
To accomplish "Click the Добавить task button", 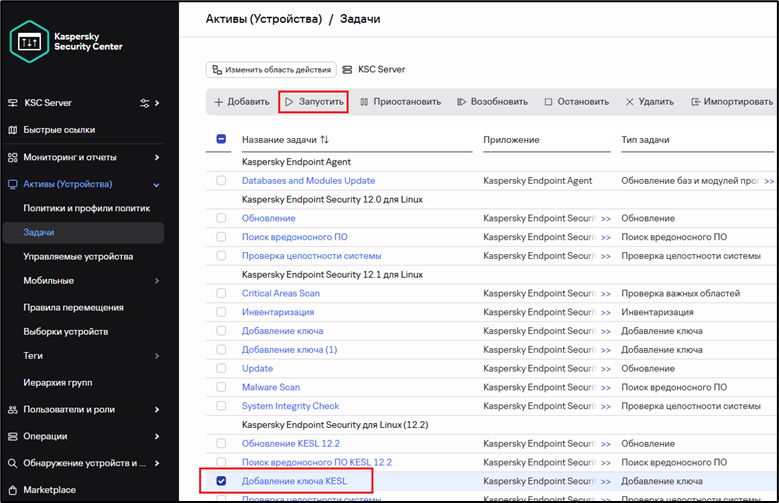I will click(x=242, y=102).
